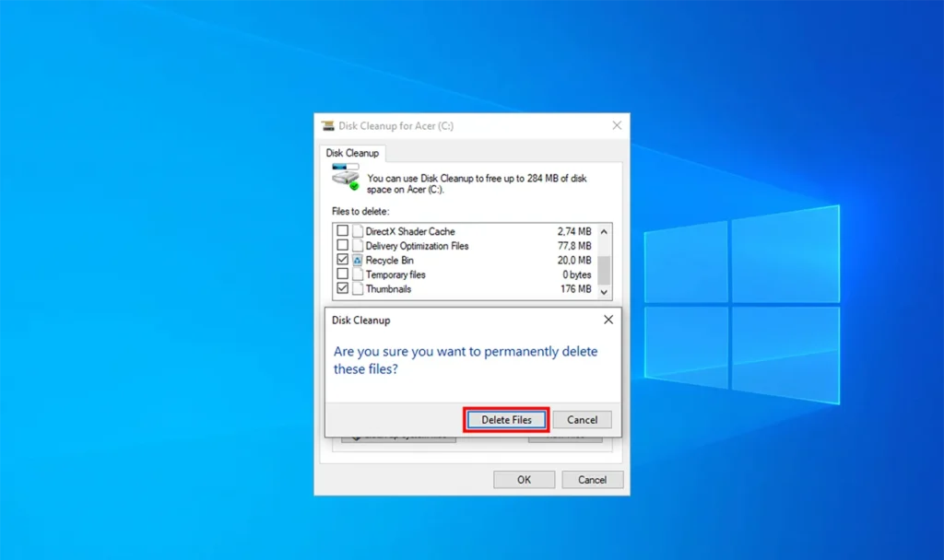The width and height of the screenshot is (944, 560).
Task: Click the Thumbnails file icon
Action: tap(358, 289)
